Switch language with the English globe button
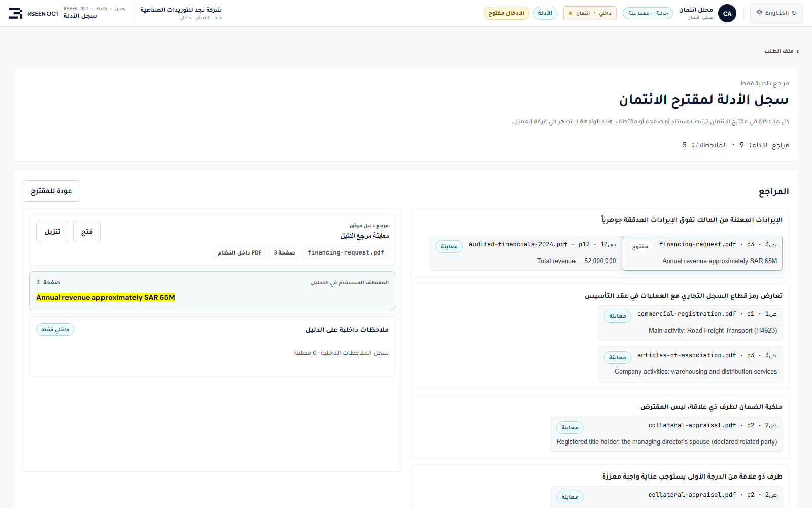 (x=776, y=13)
